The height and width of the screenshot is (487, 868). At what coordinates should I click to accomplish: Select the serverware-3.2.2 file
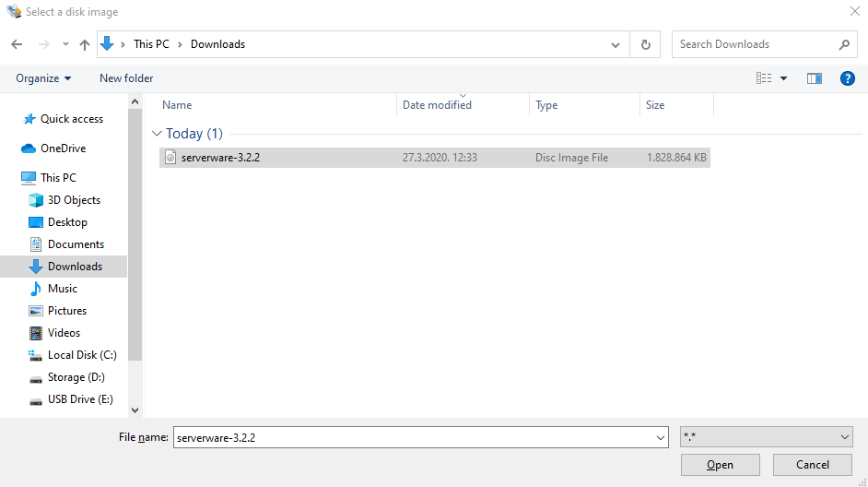(435, 158)
